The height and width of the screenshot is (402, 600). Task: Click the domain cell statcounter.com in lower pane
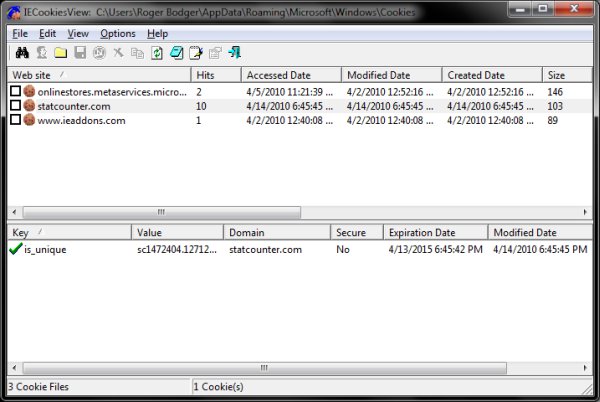pos(265,249)
